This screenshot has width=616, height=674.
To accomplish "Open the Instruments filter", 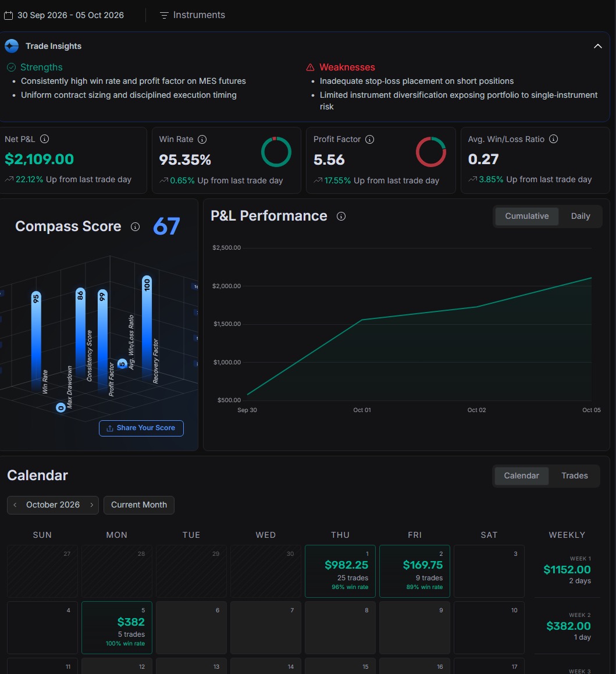I will coord(193,15).
